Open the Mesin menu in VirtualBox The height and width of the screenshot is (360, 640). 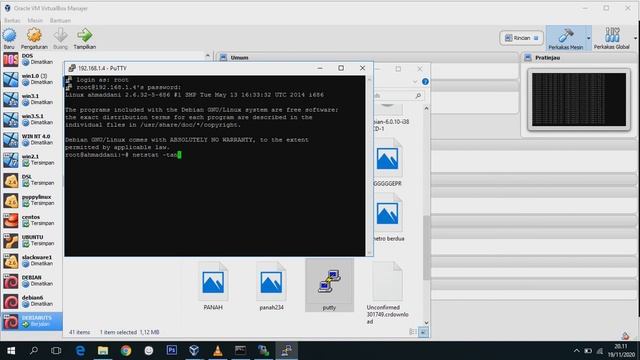click(35, 20)
